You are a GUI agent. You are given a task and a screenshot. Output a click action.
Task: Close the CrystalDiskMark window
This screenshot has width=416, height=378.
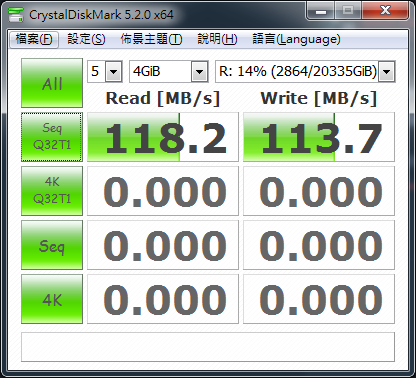click(x=385, y=11)
